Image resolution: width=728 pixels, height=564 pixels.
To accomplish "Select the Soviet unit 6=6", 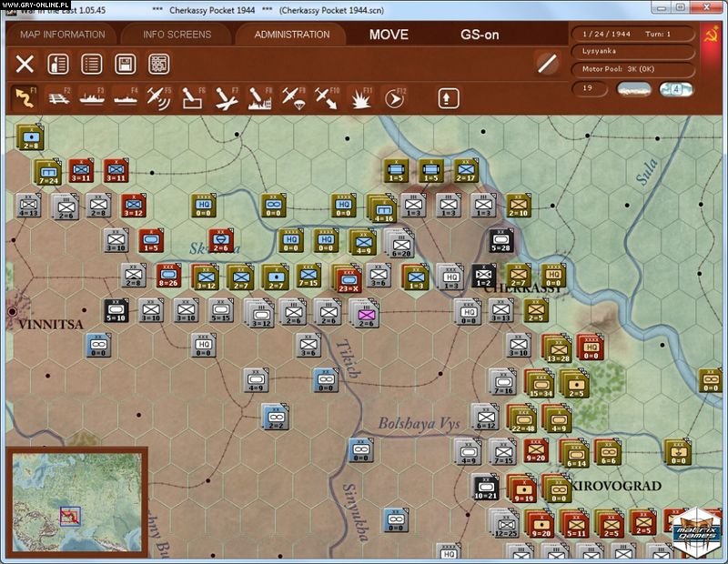I will coord(608,452).
